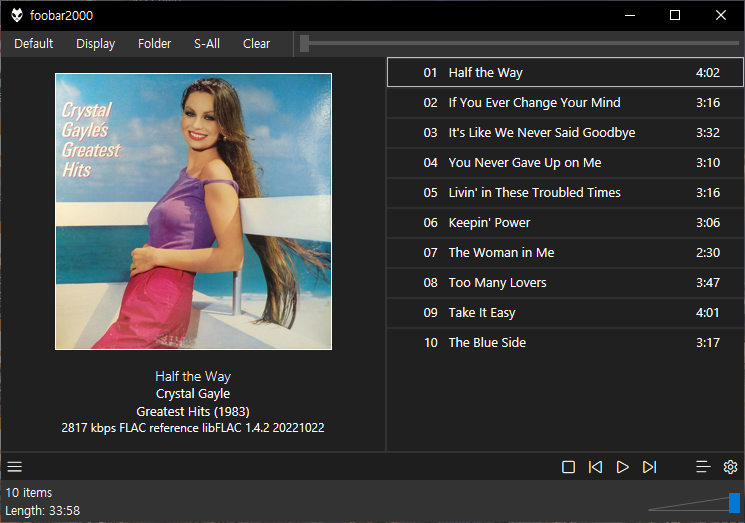
Task: Select track 08 Too Many Lovers
Action: tap(565, 282)
